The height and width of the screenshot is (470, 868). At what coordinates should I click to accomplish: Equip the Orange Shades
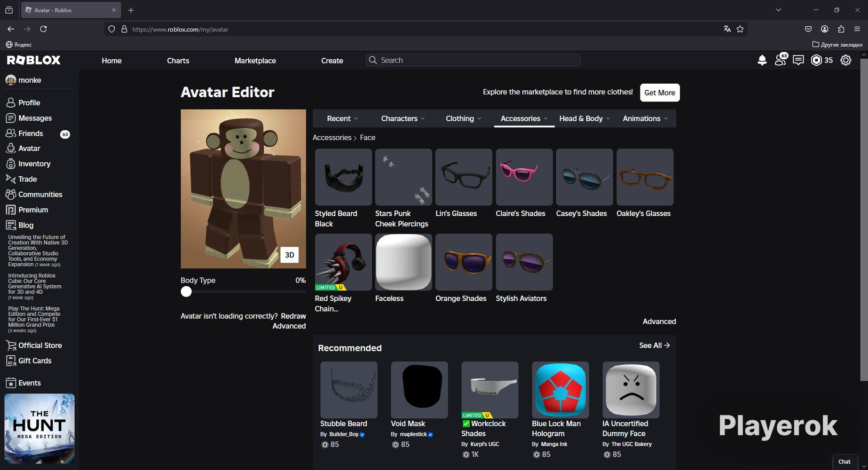(x=464, y=262)
